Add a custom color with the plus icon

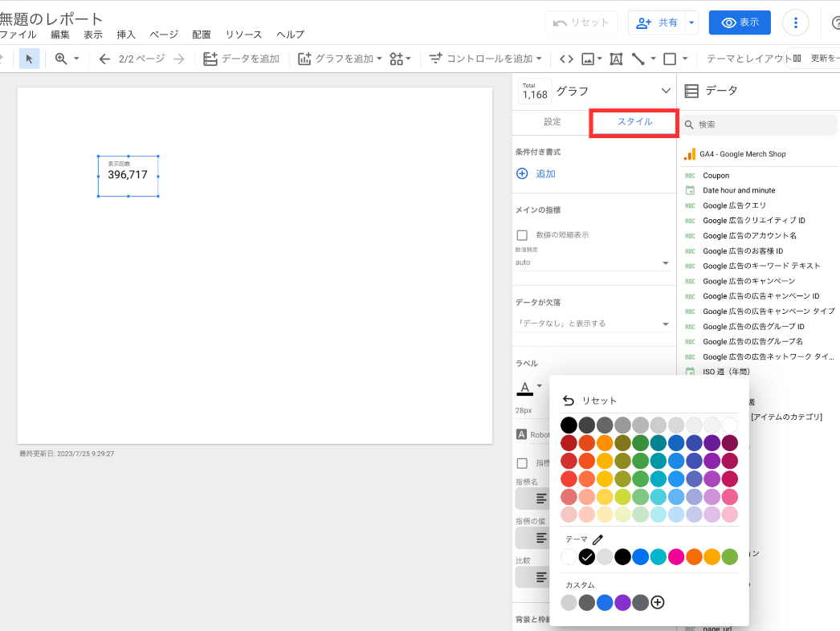pos(658,603)
